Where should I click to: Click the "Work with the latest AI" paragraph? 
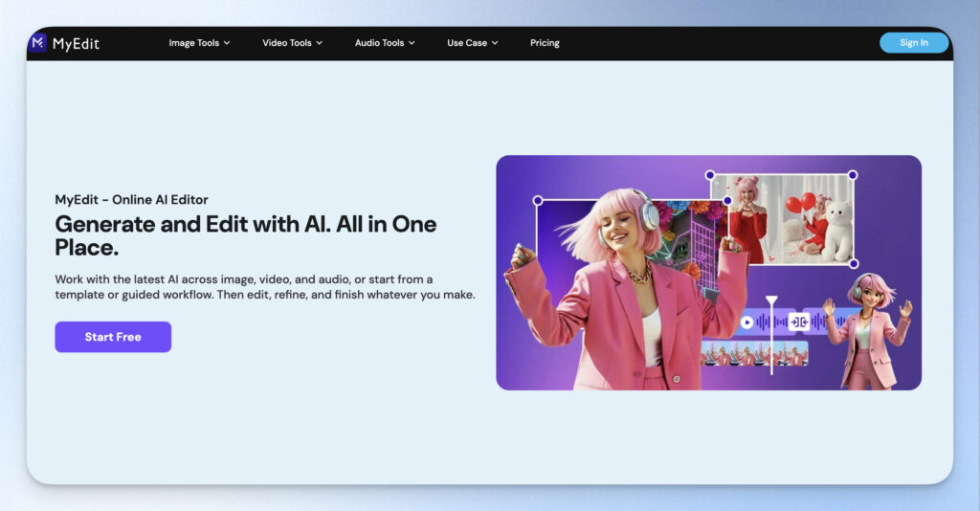point(265,287)
